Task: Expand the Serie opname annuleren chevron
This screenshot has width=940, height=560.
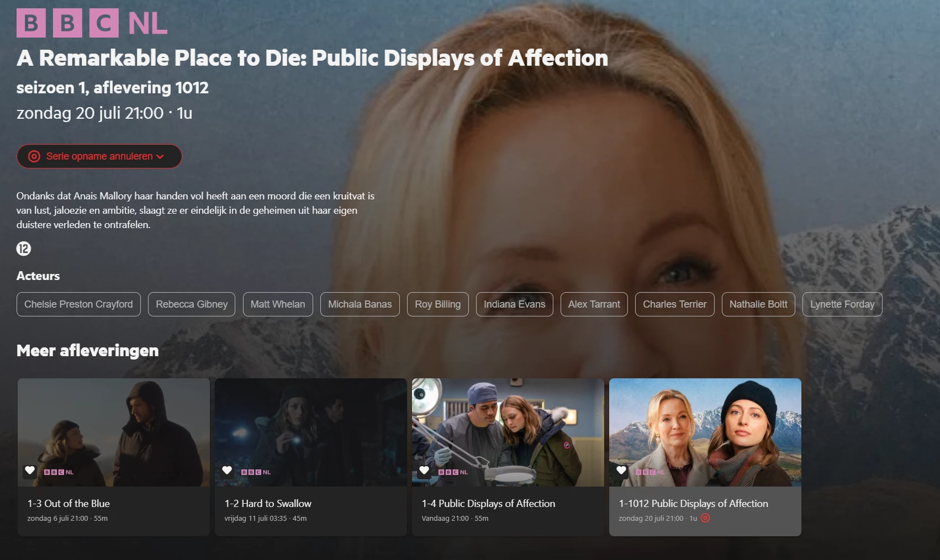Action: point(160,157)
